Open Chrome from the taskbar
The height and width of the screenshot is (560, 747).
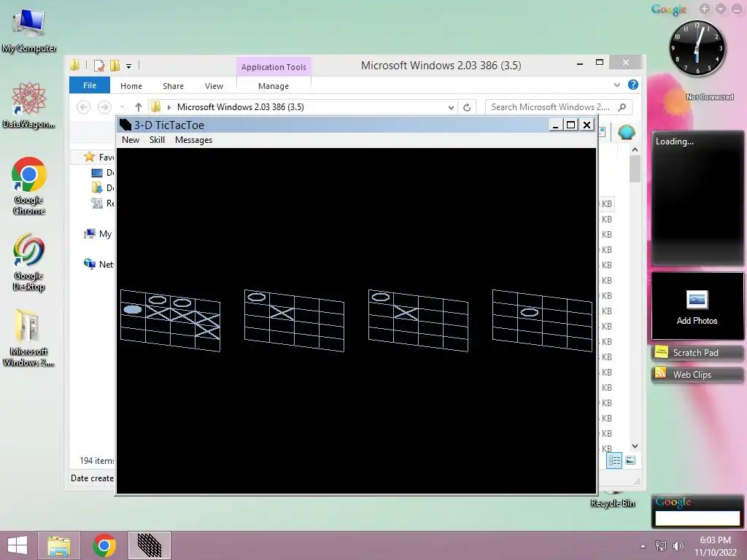pyautogui.click(x=104, y=545)
